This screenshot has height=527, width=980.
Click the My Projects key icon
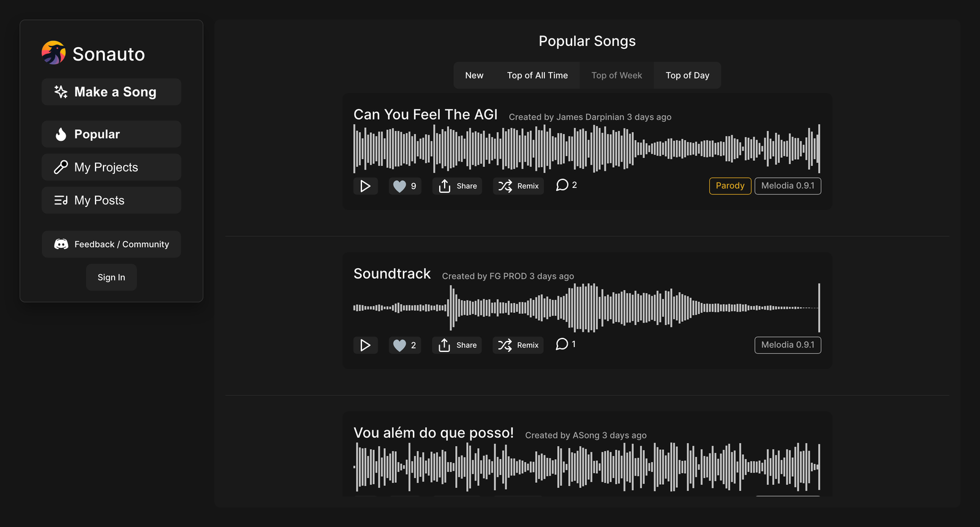click(x=60, y=166)
